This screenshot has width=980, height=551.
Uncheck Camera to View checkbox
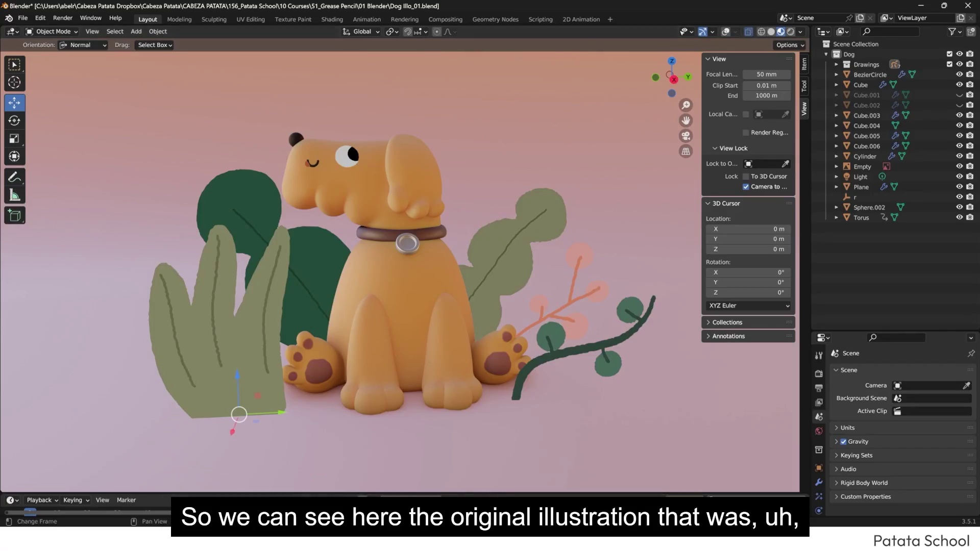[x=746, y=187]
